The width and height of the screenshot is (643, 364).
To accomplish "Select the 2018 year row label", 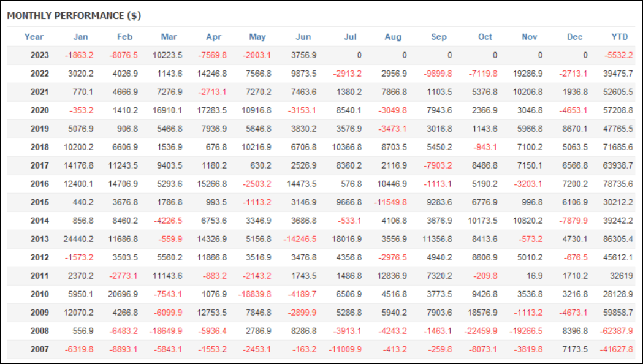I will coord(39,147).
